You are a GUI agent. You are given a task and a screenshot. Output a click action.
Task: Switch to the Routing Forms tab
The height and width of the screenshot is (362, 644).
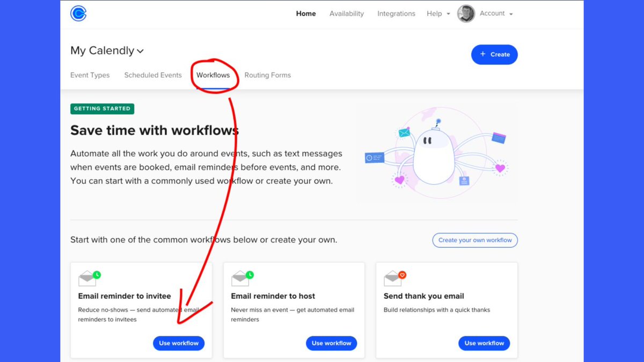(x=268, y=75)
